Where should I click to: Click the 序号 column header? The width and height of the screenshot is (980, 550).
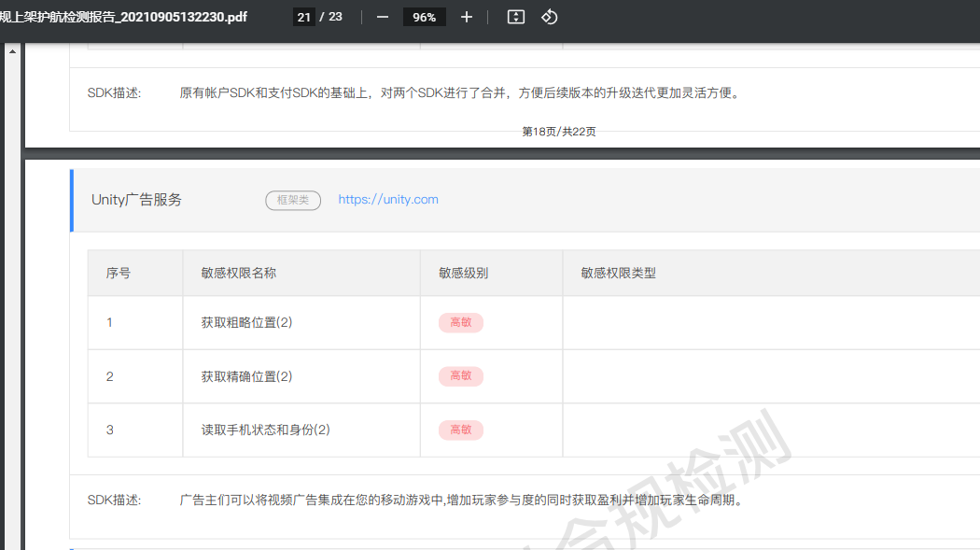pyautogui.click(x=119, y=273)
